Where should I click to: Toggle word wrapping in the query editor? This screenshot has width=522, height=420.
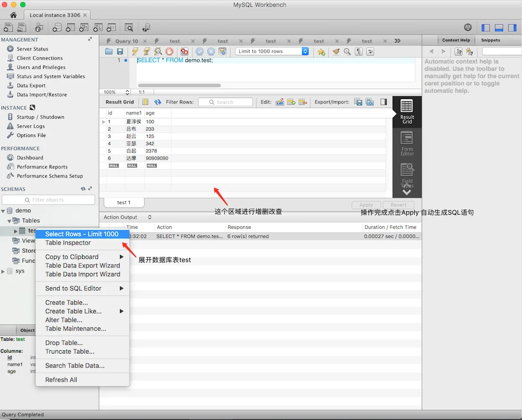(x=370, y=52)
